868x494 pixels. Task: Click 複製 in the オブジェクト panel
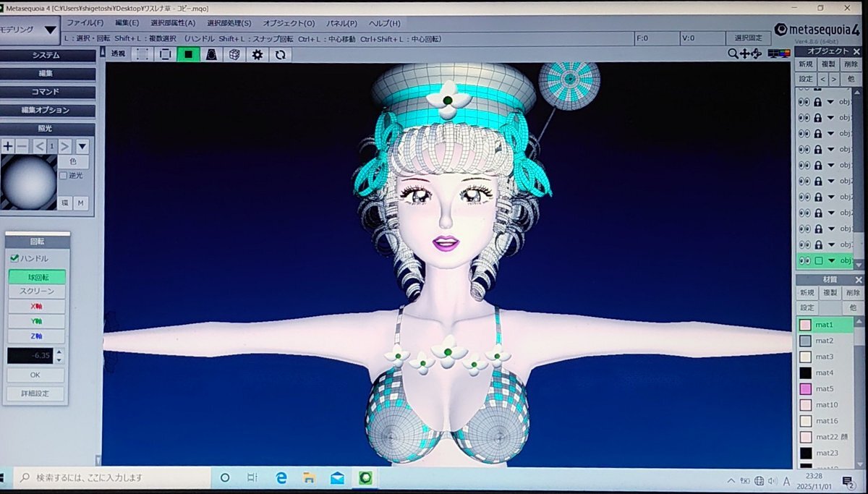tap(829, 64)
